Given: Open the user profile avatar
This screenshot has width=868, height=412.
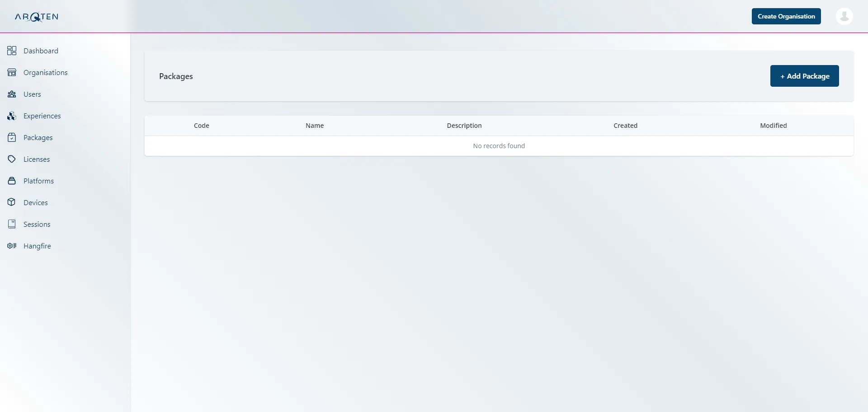Looking at the screenshot, I should click(x=844, y=16).
